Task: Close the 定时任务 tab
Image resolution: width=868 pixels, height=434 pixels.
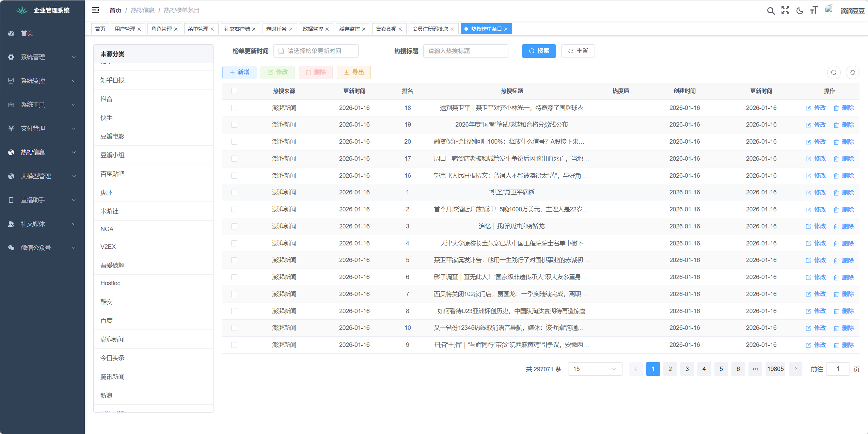Action: (290, 29)
